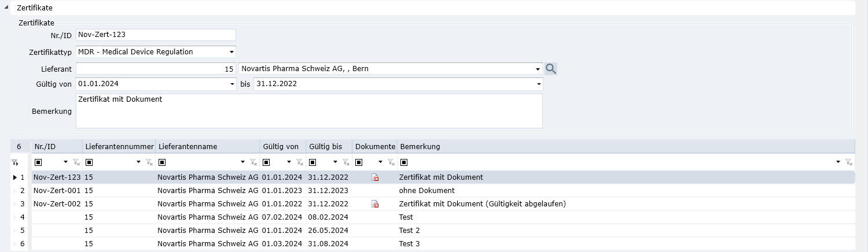Clear filter icon in Gültig bis column
The width and height of the screenshot is (868, 252).
[345, 162]
